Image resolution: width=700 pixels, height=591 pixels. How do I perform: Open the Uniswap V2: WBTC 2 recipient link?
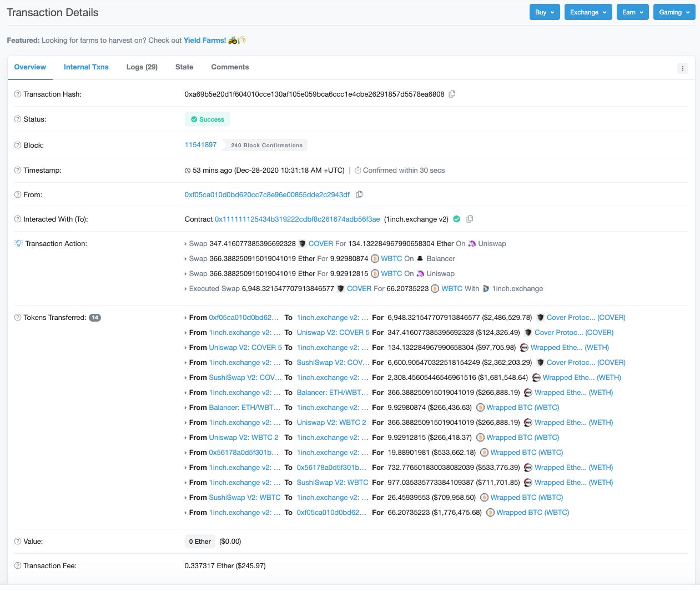(x=331, y=423)
